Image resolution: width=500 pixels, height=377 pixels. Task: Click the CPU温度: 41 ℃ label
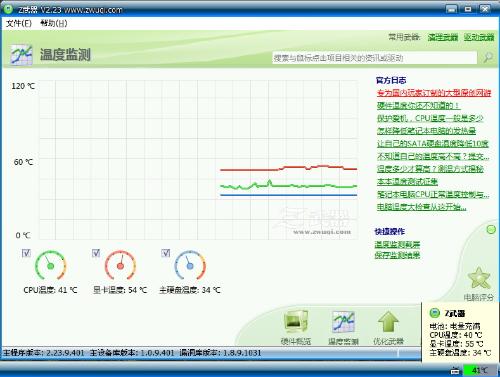pyautogui.click(x=51, y=290)
